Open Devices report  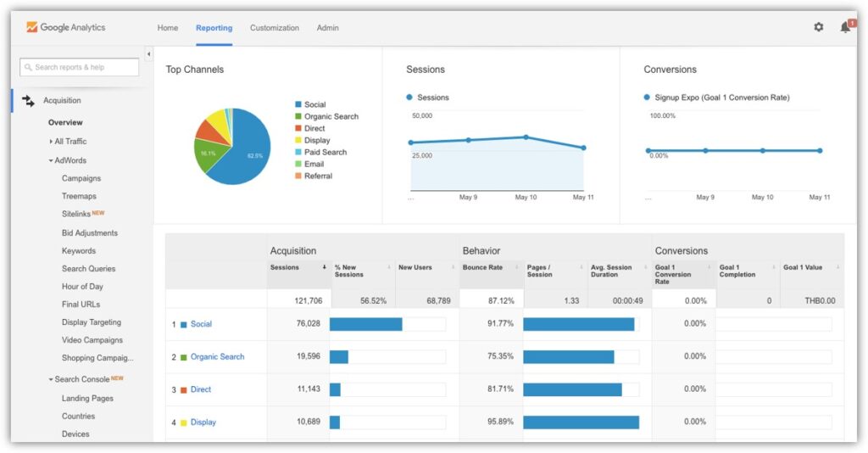(75, 433)
